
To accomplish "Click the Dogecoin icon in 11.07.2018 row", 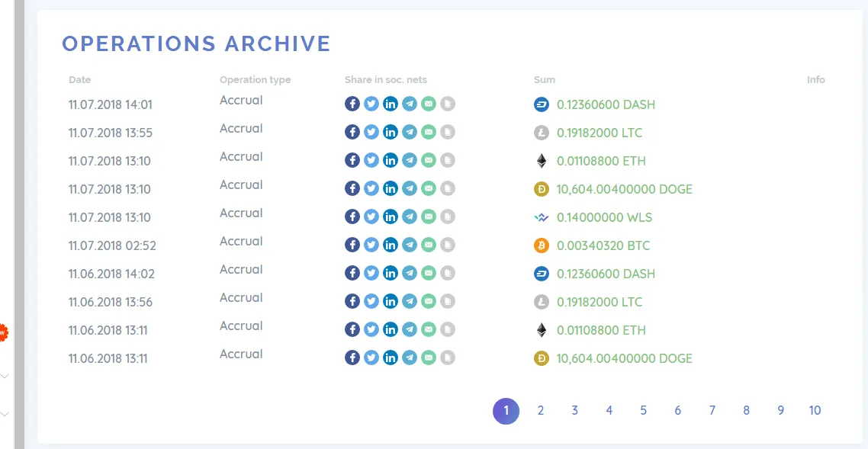I will (x=542, y=189).
